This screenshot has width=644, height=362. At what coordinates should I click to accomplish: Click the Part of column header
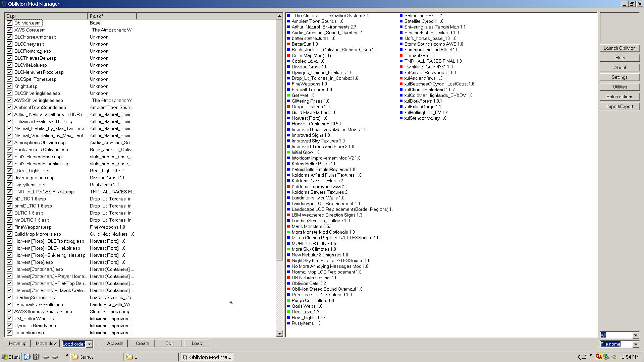click(x=112, y=16)
